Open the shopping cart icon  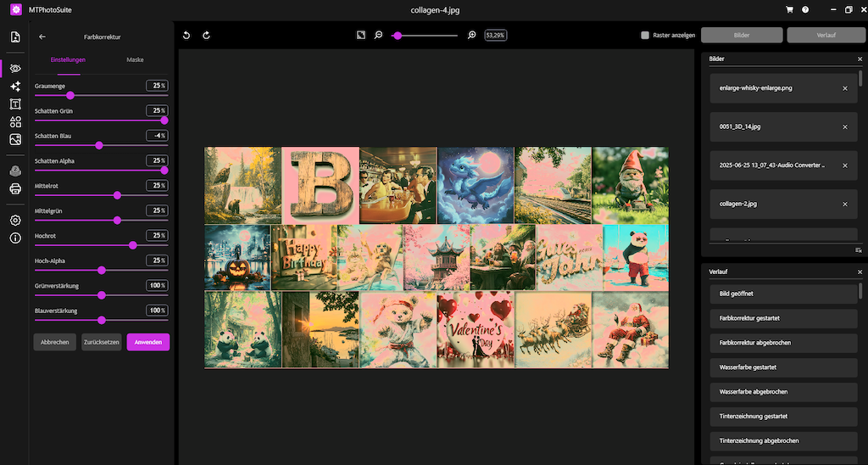(790, 9)
